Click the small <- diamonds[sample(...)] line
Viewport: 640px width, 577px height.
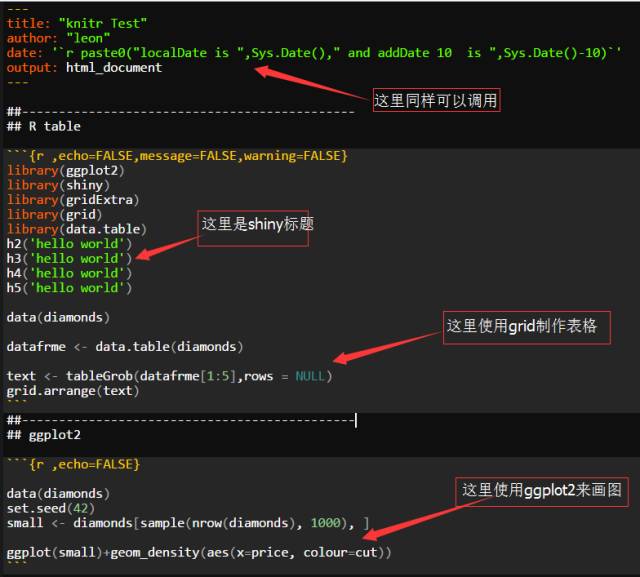coord(188,523)
